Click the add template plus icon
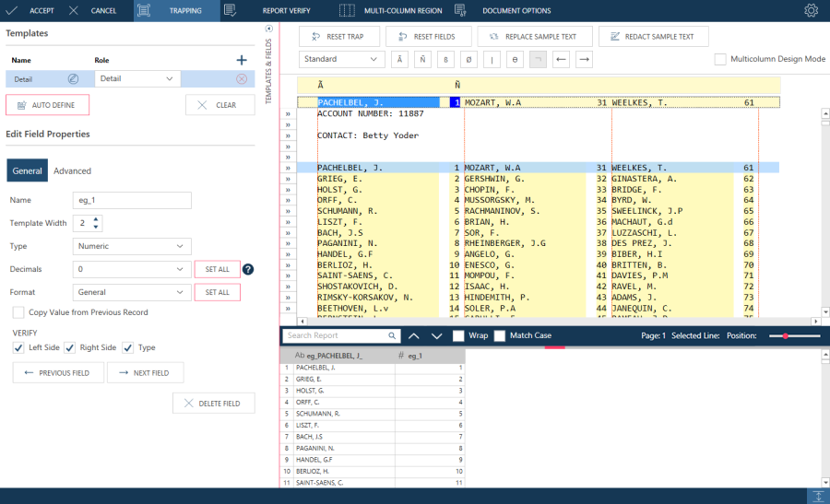830x504 pixels. (242, 60)
